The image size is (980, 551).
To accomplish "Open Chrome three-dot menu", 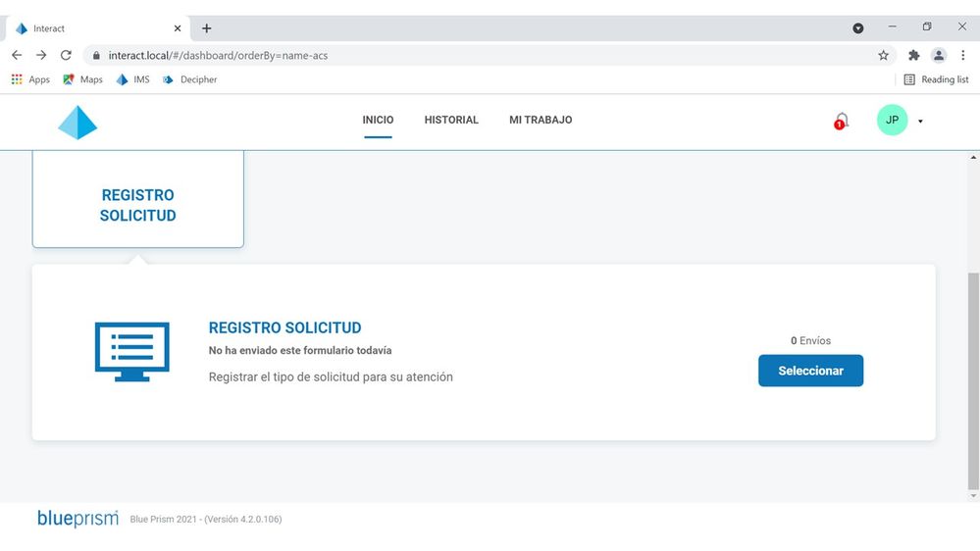I will (x=963, y=56).
